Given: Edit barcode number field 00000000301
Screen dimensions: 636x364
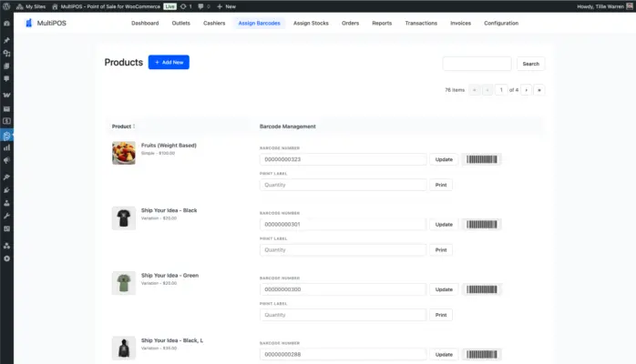Looking at the screenshot, I should 344,224.
